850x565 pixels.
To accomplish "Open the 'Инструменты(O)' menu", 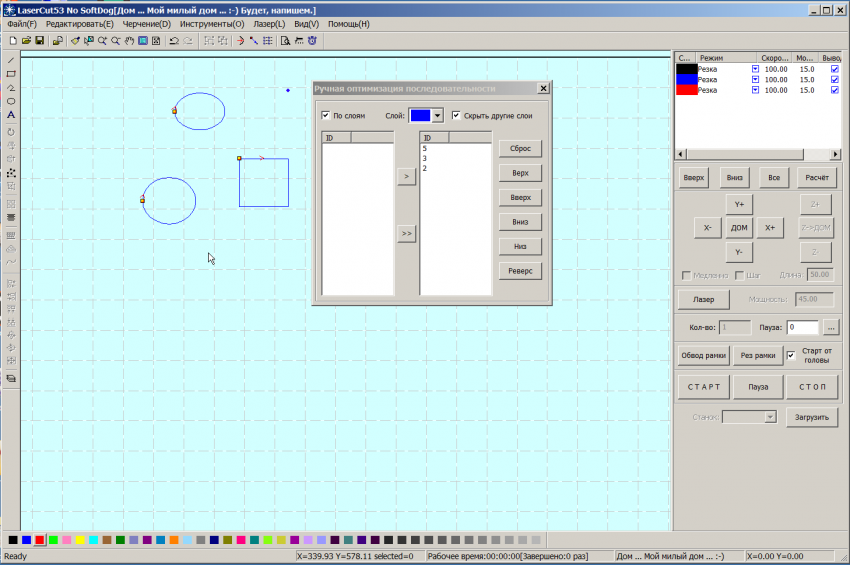I will (211, 23).
